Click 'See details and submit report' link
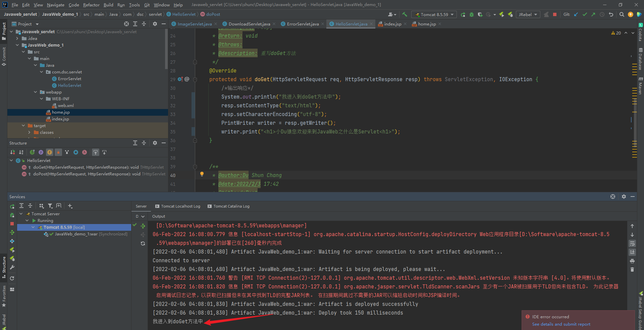 [x=561, y=324]
